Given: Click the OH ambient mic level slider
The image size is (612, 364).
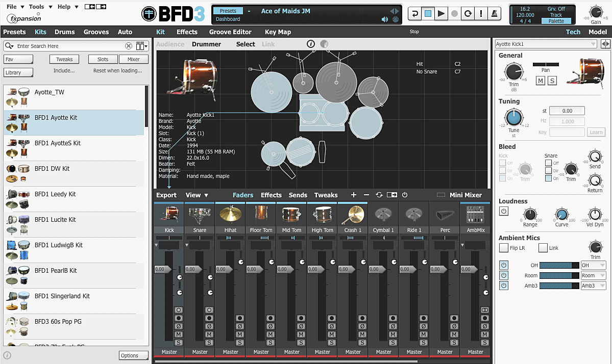Looking at the screenshot, I should point(559,266).
